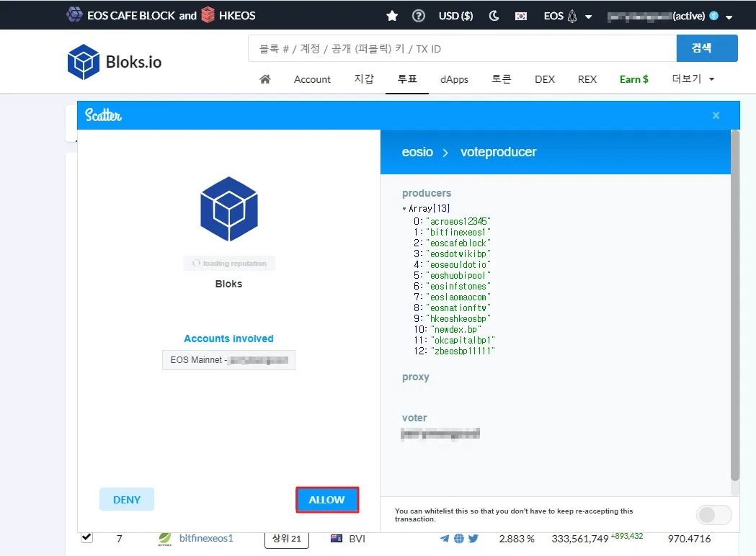The width and height of the screenshot is (756, 556).
Task: Click the Scatter dialog vertical scrollbar
Action: [x=735, y=305]
